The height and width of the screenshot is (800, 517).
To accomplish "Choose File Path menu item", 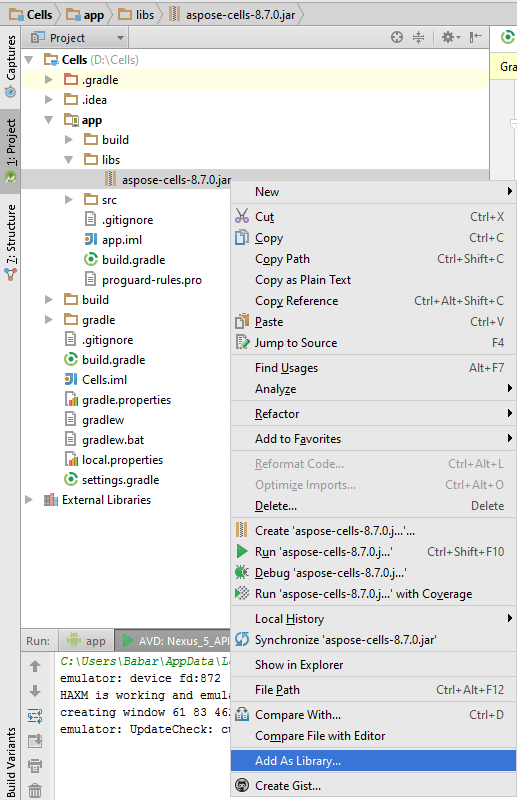I will point(373,689).
